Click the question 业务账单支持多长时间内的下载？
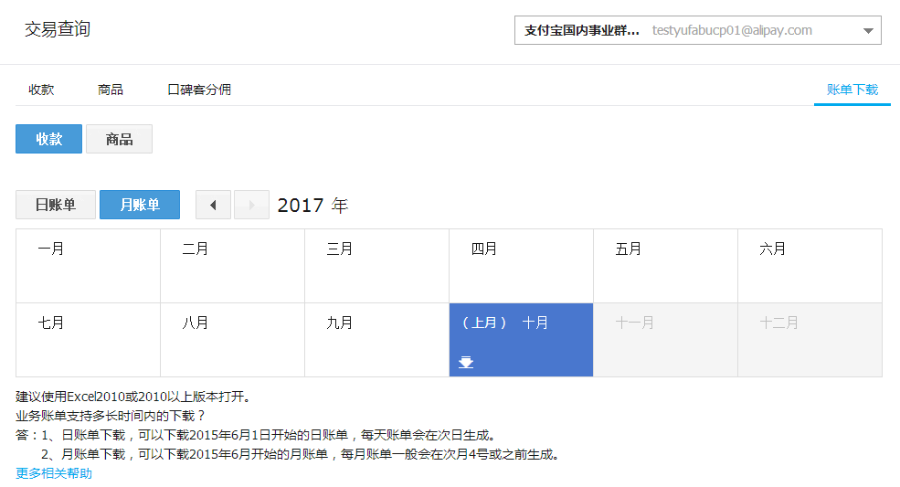The height and width of the screenshot is (487, 900). 110,416
